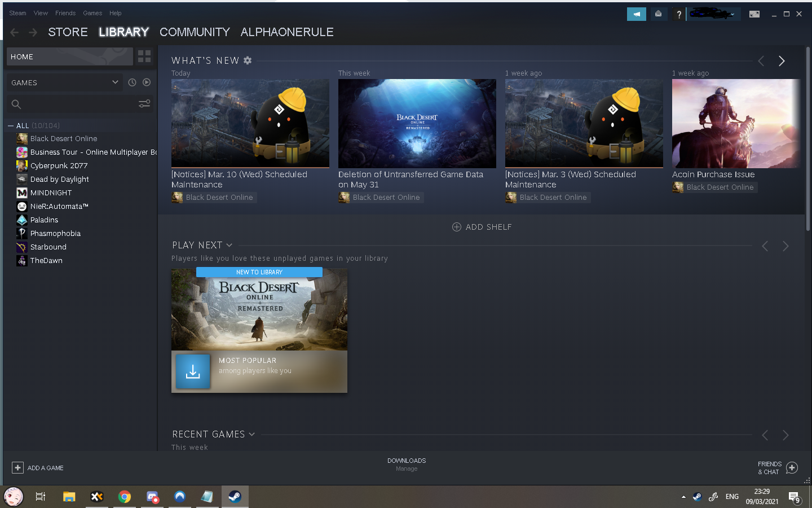Open the notifications envelope icon

tap(658, 14)
